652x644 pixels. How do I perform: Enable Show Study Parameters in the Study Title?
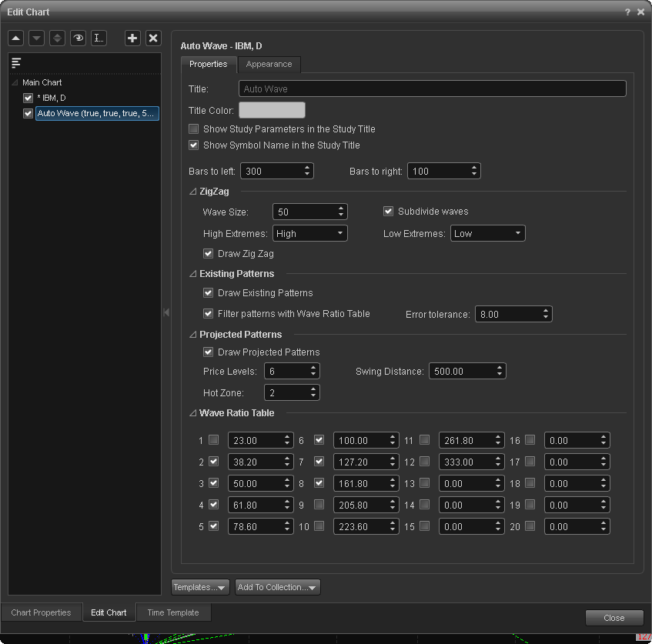tap(193, 129)
